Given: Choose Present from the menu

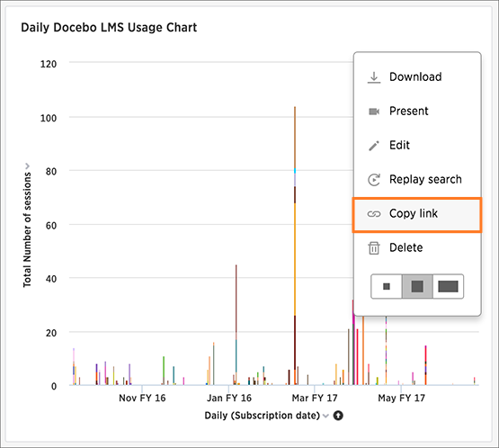Looking at the screenshot, I should click(x=417, y=112).
